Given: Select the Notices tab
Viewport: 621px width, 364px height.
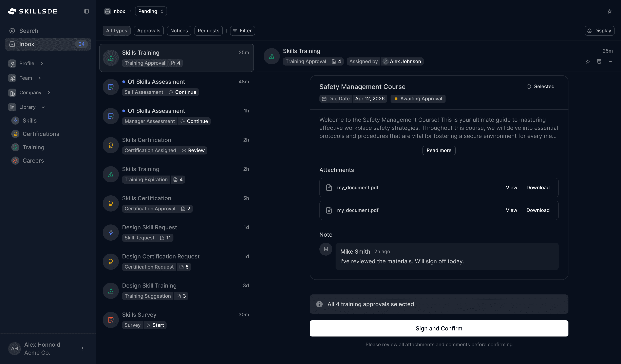Looking at the screenshot, I should [x=179, y=31].
